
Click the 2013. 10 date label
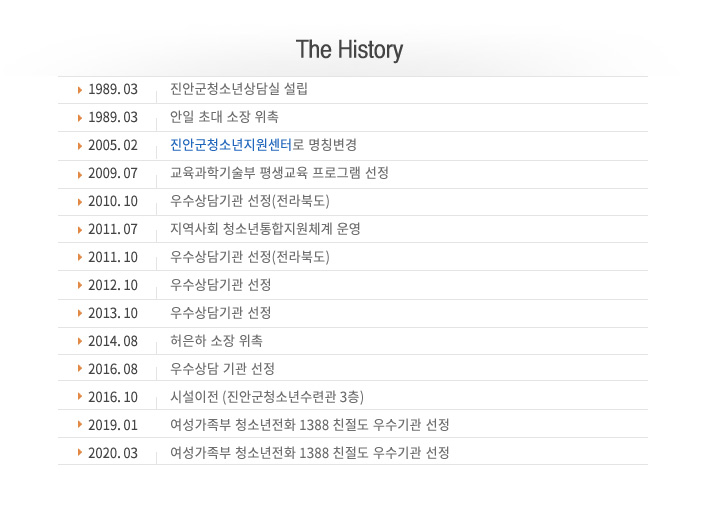pos(113,313)
